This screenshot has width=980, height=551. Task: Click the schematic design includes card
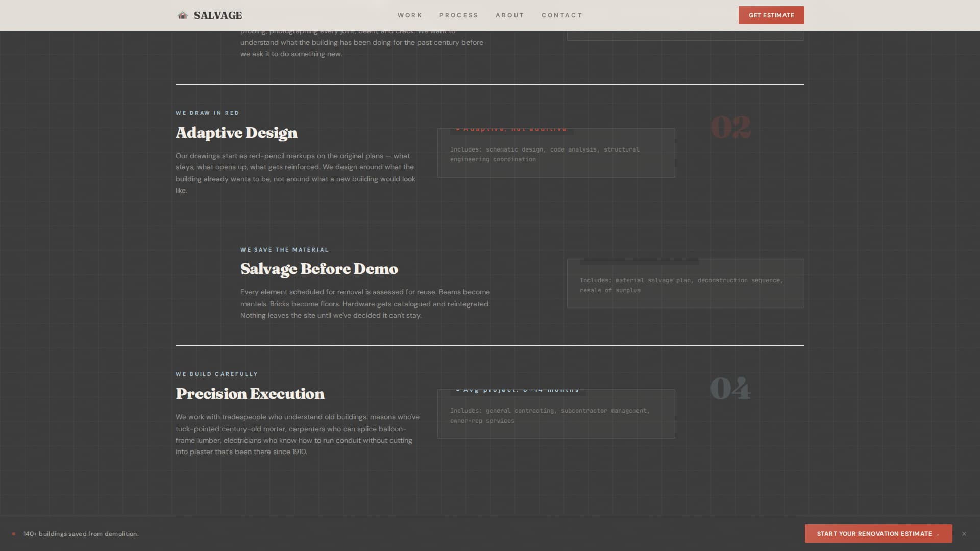click(x=556, y=153)
